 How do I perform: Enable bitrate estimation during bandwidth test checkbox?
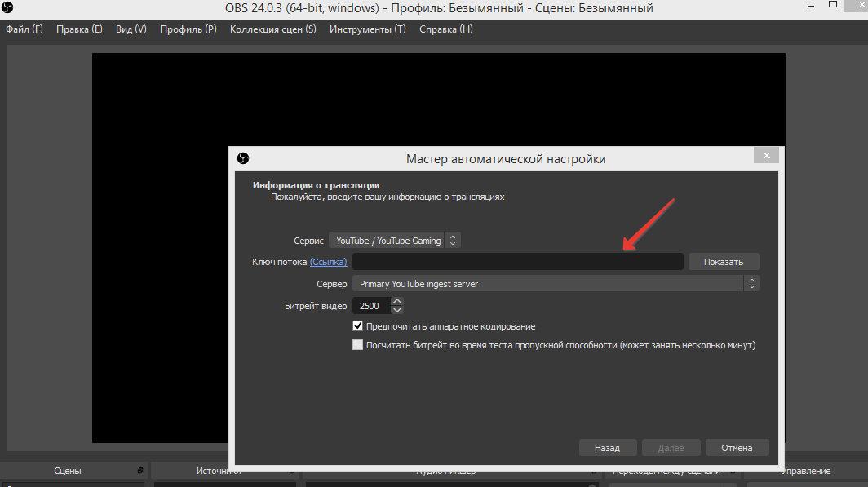[x=357, y=345]
